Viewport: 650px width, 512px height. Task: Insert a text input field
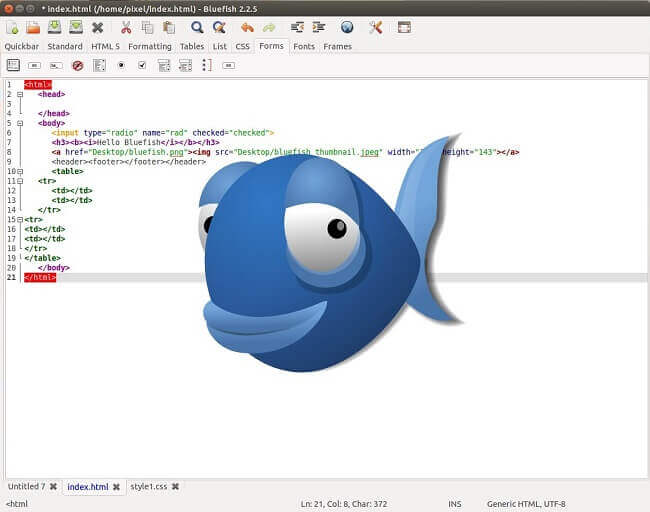pos(56,66)
